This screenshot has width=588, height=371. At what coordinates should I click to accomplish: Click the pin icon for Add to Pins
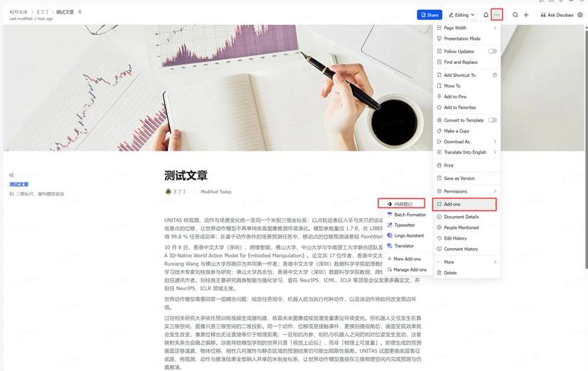coord(439,97)
